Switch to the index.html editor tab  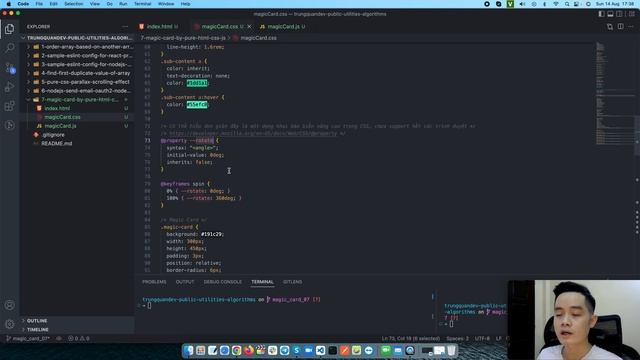click(159, 27)
